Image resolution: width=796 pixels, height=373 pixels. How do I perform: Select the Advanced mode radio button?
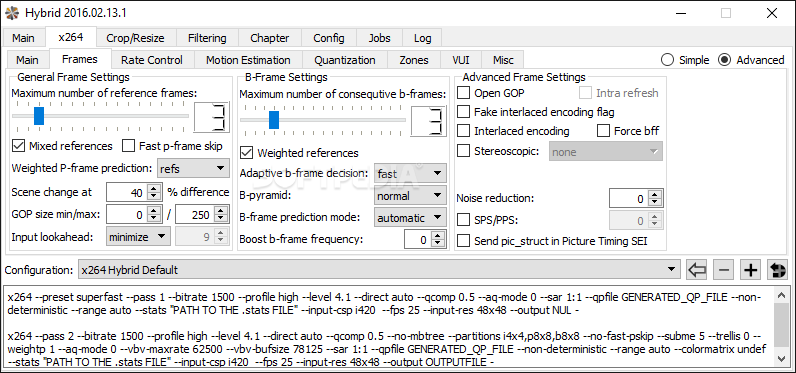click(725, 60)
